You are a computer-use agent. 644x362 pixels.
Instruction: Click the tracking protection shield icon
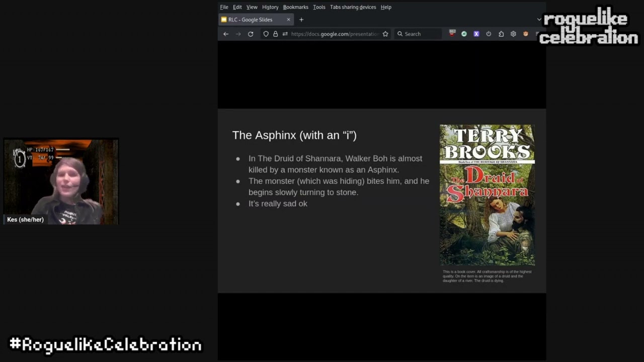point(266,34)
